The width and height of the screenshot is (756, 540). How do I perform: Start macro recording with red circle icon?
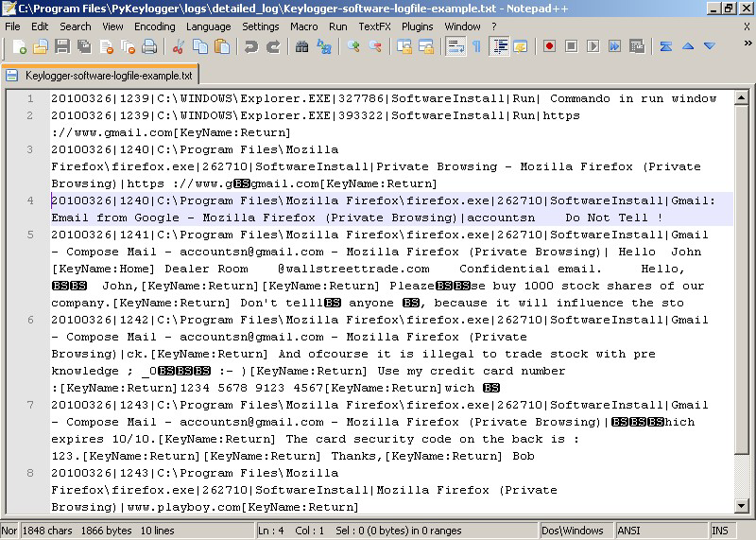tap(549, 46)
